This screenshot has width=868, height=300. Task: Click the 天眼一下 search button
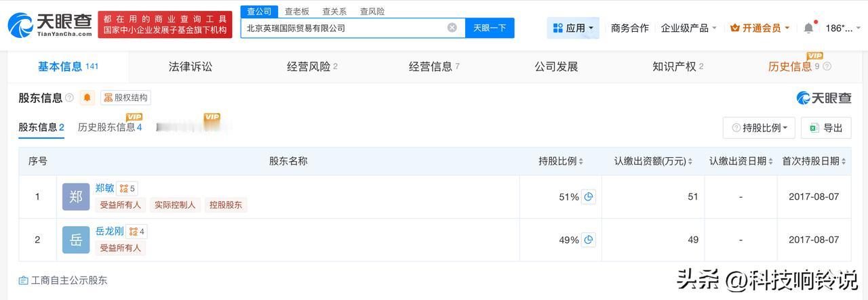click(x=490, y=28)
